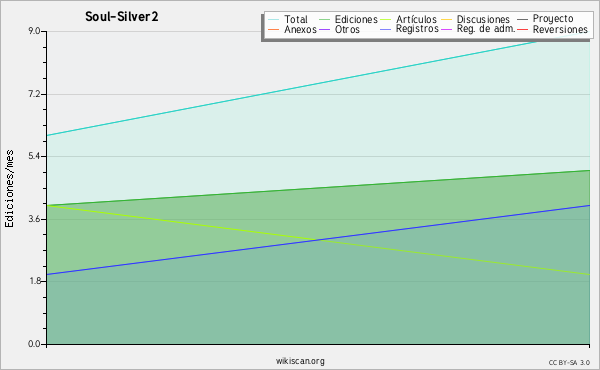Click the 0.0 y-axis value
The image size is (600, 370).
pos(34,344)
